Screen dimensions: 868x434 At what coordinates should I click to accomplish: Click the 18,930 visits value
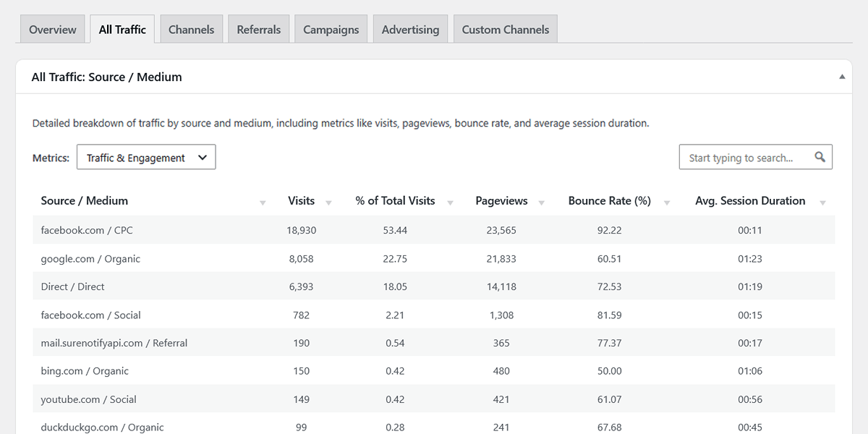tap(301, 230)
